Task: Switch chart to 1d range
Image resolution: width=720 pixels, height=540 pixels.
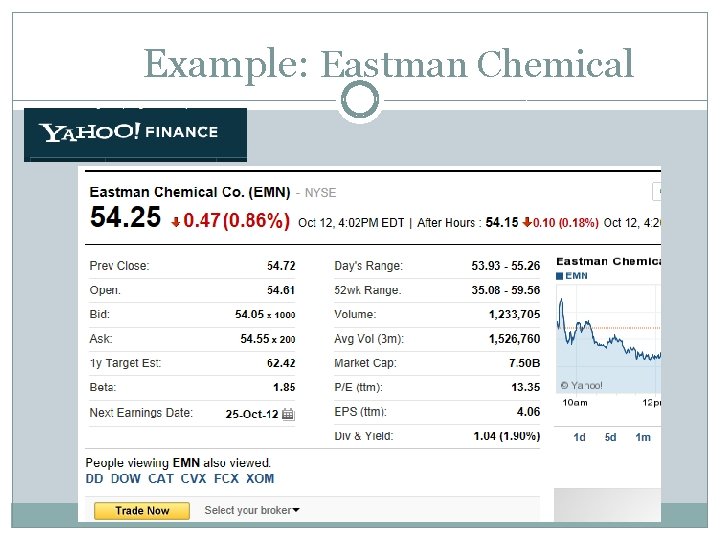Action: [579, 437]
